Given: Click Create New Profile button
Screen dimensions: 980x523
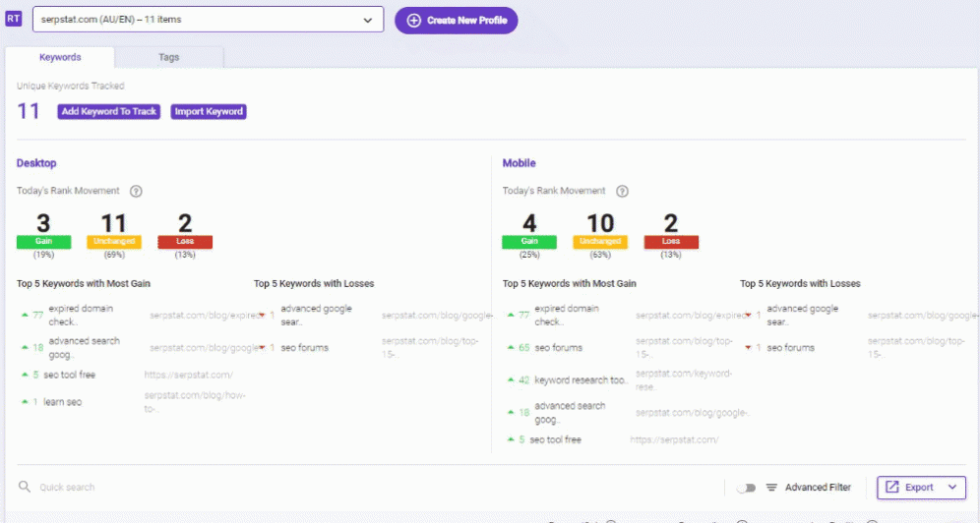Looking at the screenshot, I should pyautogui.click(x=457, y=21).
